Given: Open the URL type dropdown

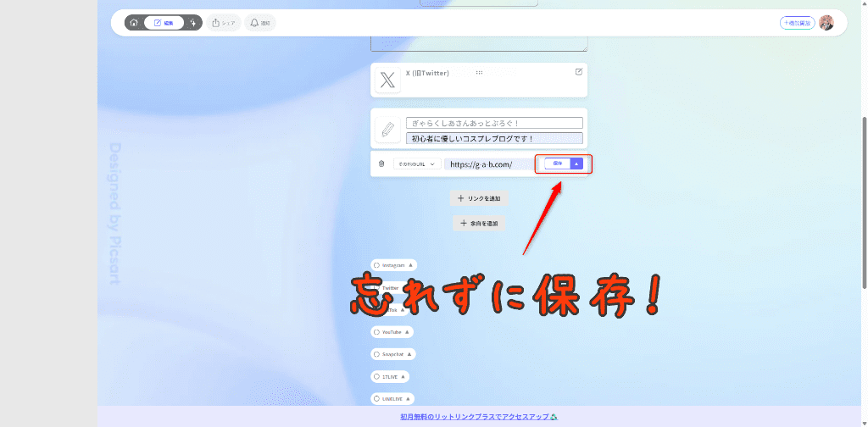Looking at the screenshot, I should point(416,164).
